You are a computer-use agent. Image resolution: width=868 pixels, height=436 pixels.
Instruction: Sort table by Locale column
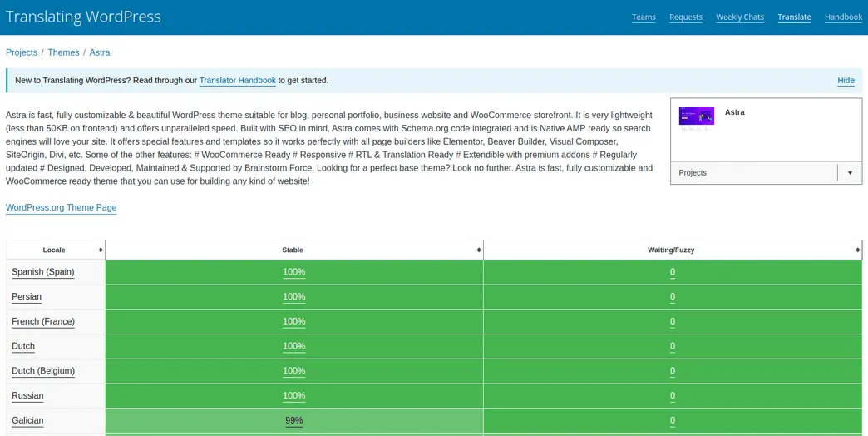pos(56,250)
